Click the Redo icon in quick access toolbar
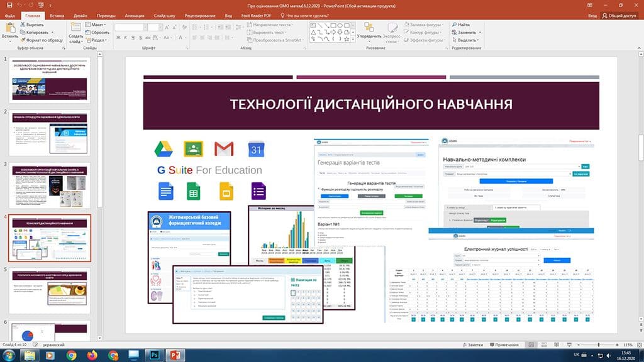This screenshot has width=644, height=362. (30, 5)
